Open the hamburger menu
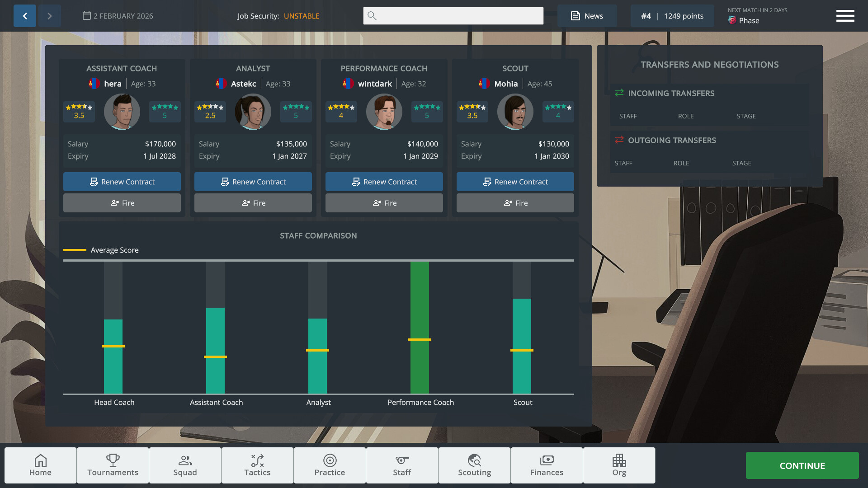The image size is (868, 488). (x=845, y=15)
